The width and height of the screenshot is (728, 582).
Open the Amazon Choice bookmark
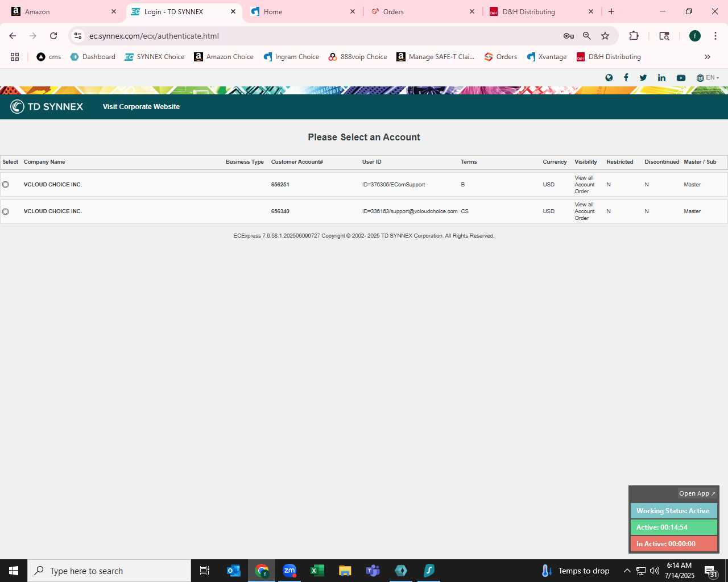point(224,57)
